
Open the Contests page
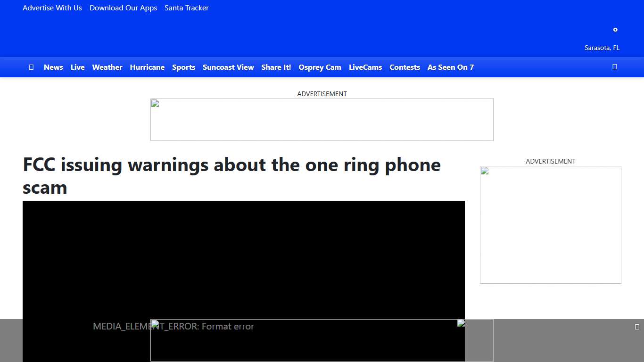(x=405, y=67)
